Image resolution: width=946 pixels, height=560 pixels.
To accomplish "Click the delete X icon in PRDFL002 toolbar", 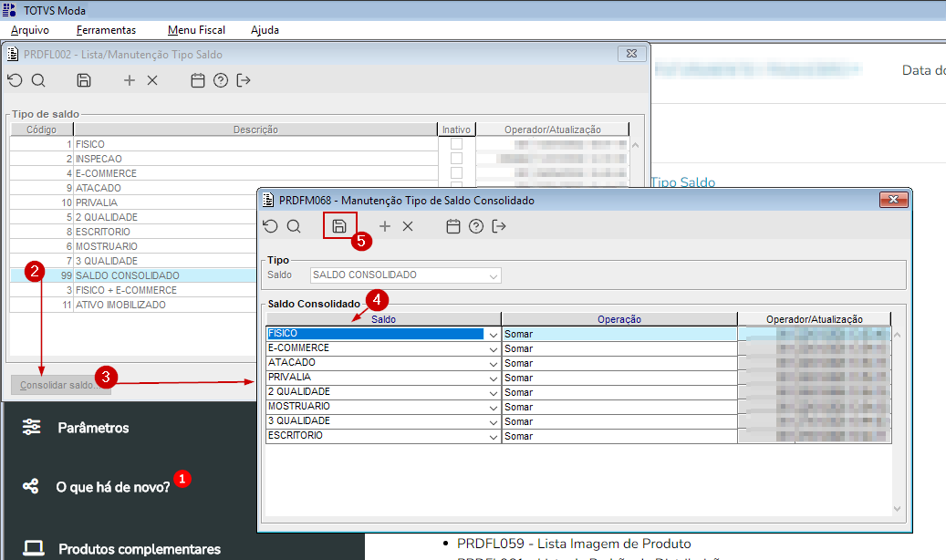I will pyautogui.click(x=152, y=80).
